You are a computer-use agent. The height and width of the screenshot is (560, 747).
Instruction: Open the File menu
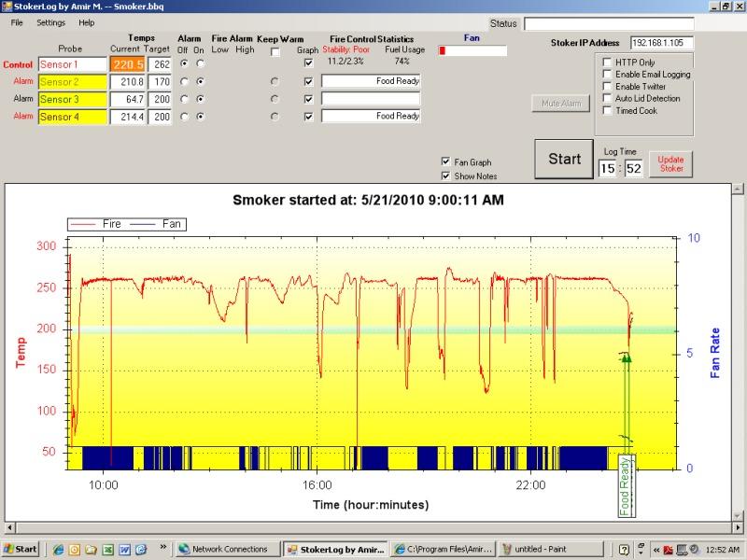pos(17,22)
